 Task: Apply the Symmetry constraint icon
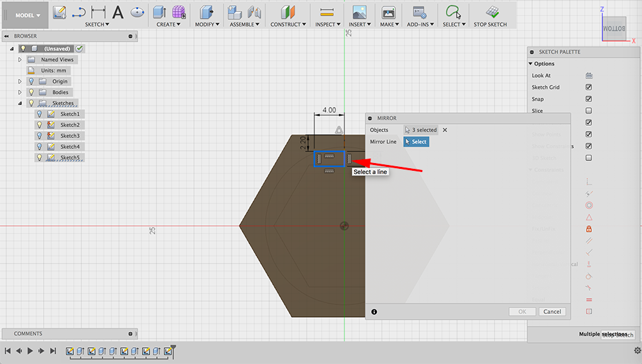tap(589, 311)
